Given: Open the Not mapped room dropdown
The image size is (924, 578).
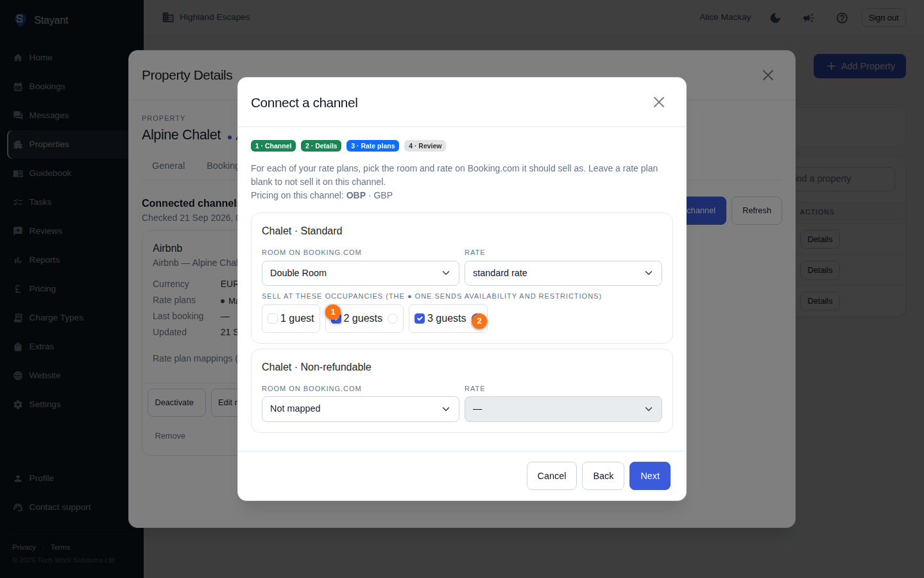Looking at the screenshot, I should coord(361,409).
